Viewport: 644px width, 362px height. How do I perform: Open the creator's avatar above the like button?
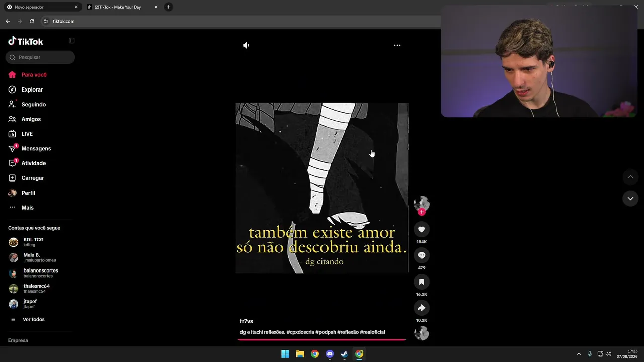(421, 203)
